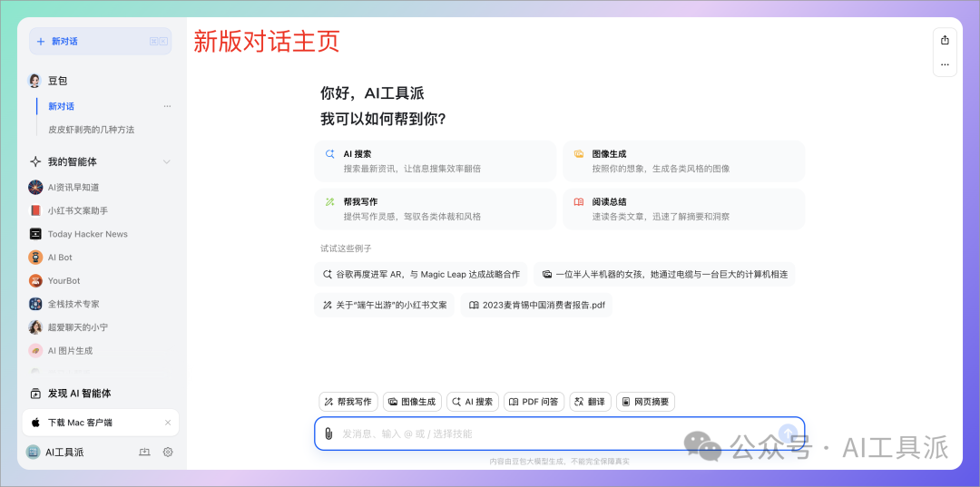The image size is (980, 487).
Task: Select the 图像生成 card
Action: [684, 161]
